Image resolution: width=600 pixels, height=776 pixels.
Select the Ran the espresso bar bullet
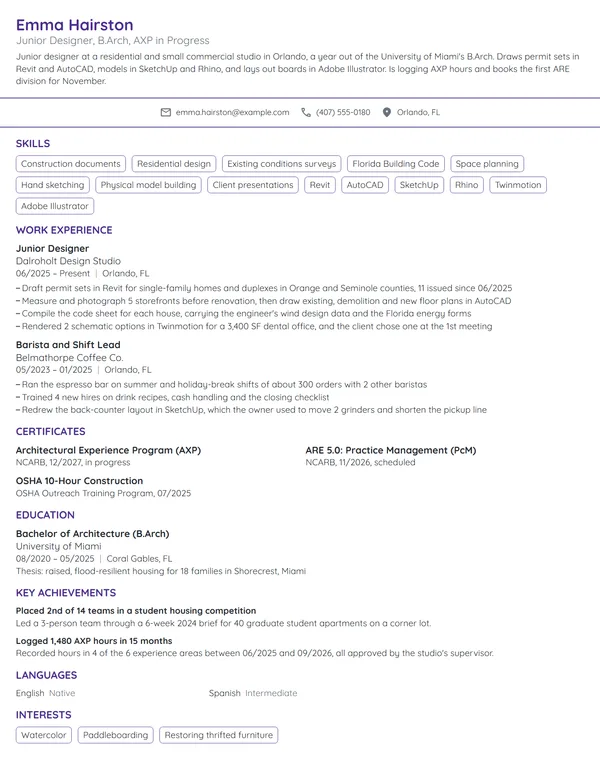(221, 385)
